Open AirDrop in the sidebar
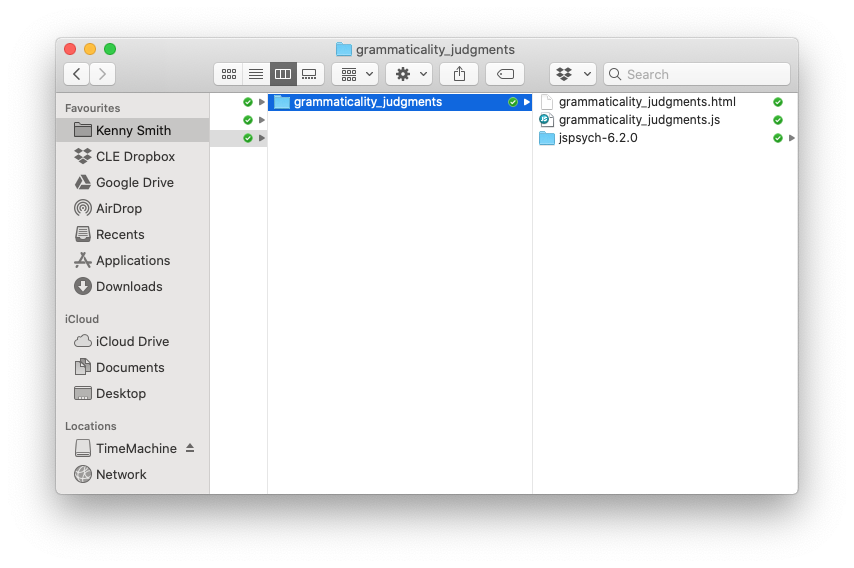The width and height of the screenshot is (854, 568). [x=118, y=208]
